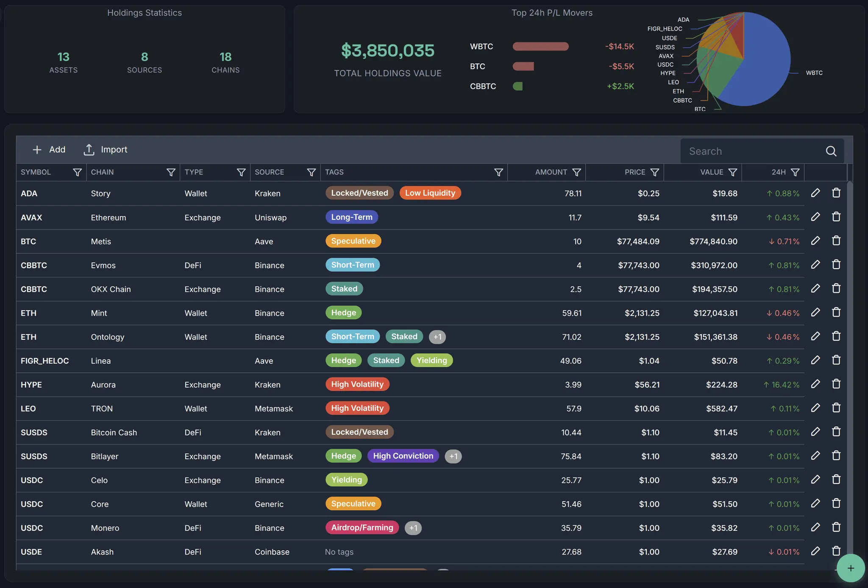Open the TAGS column filter
The height and width of the screenshot is (588, 868).
click(498, 172)
